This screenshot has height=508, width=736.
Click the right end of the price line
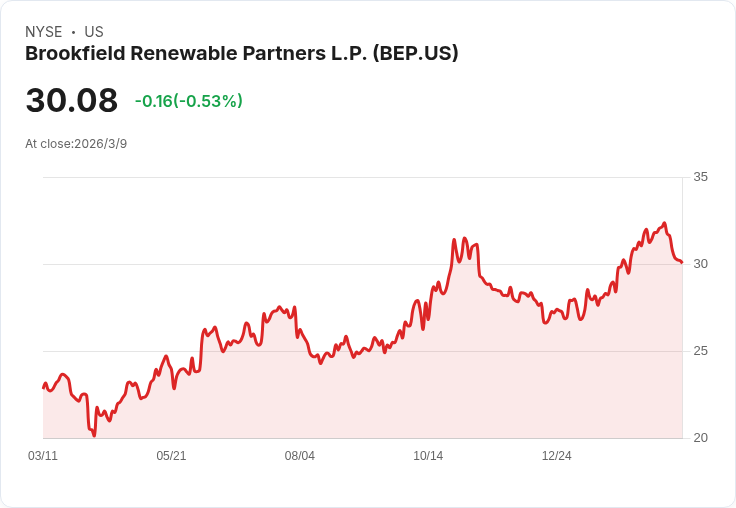coord(682,263)
